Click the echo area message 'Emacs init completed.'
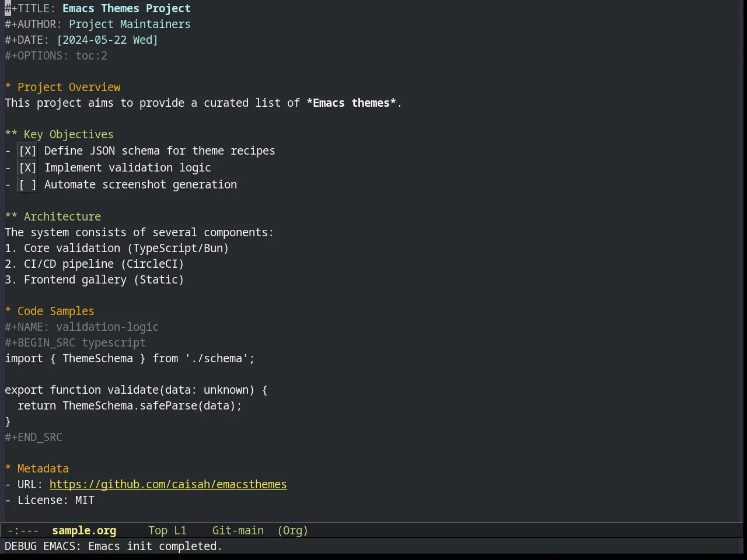 point(155,547)
